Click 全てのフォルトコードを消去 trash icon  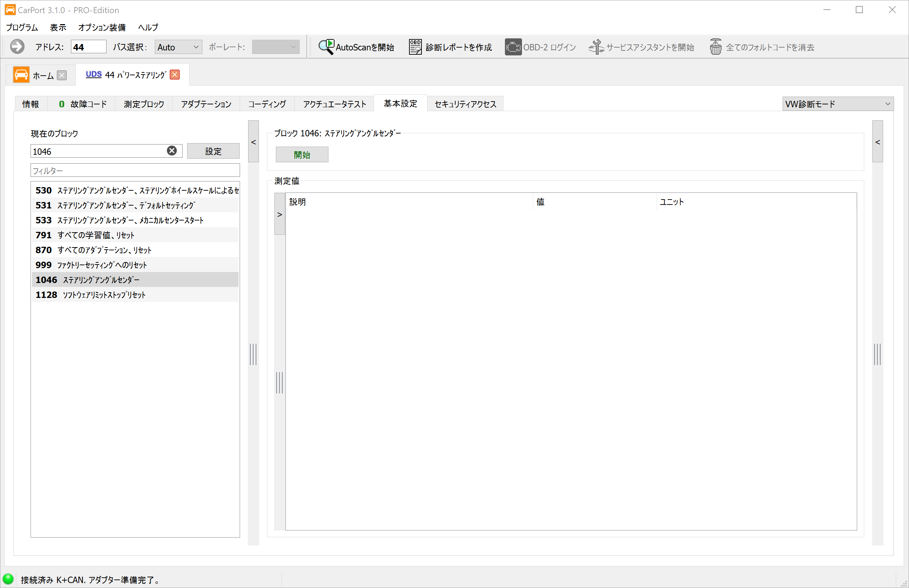coord(715,47)
